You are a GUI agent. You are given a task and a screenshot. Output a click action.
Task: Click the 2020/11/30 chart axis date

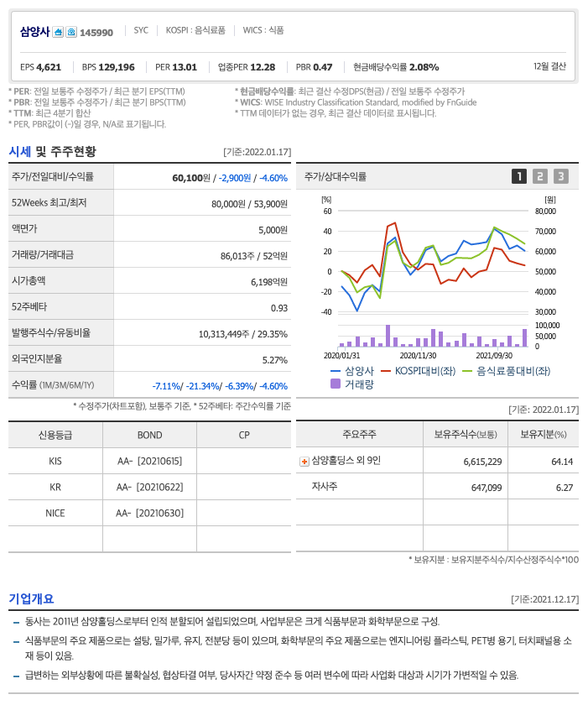(418, 356)
